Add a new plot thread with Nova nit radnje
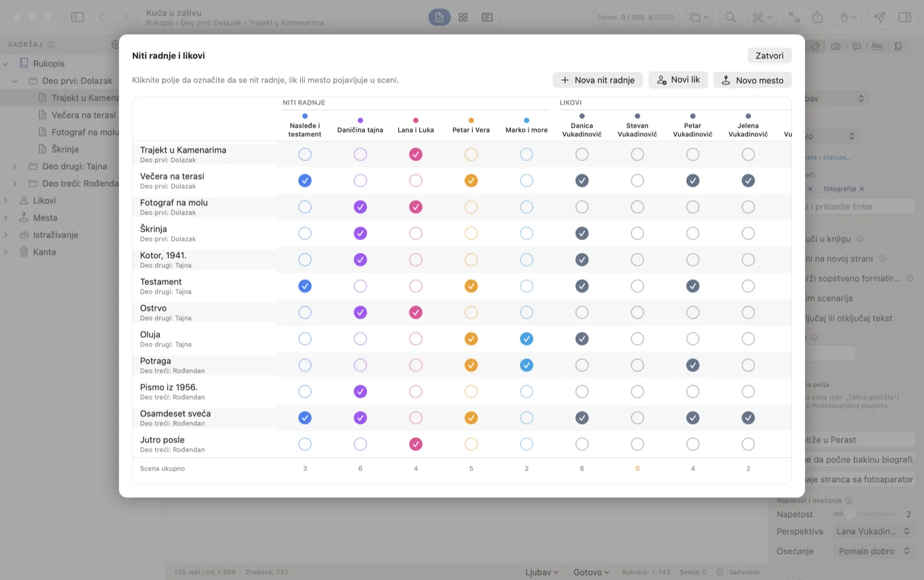924x580 pixels. 598,80
